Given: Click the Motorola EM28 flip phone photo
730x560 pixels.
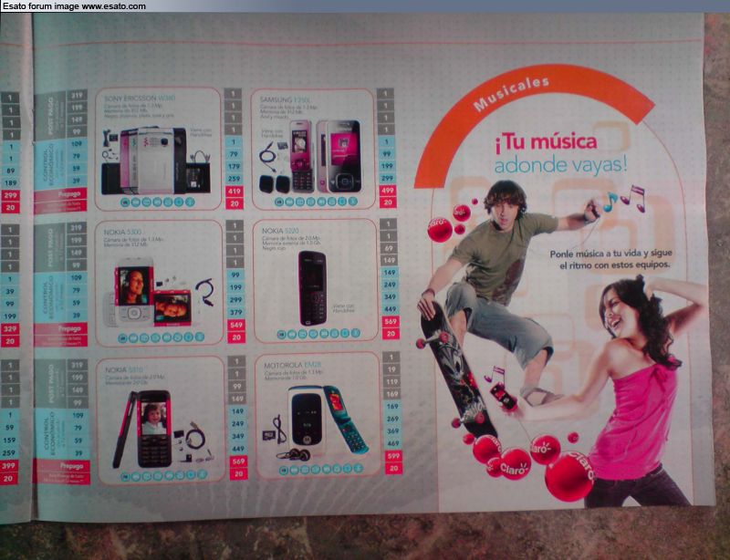Looking at the screenshot, I should point(328,420).
